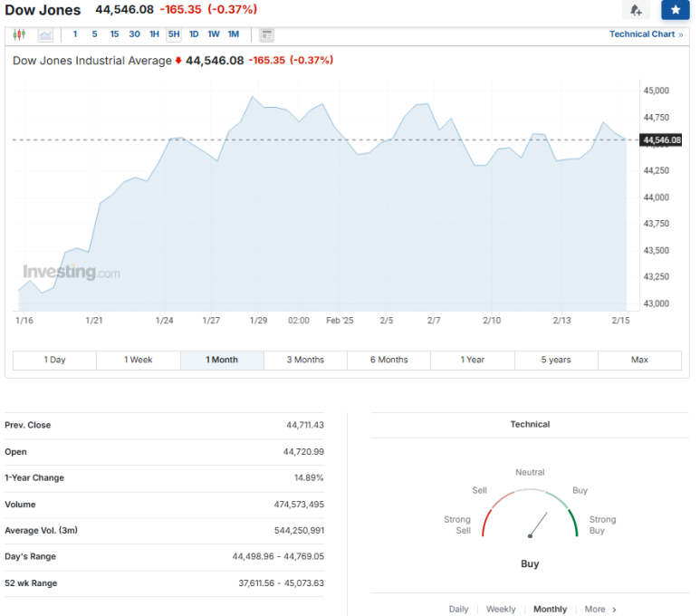Add to watchlist with star button
The image size is (700, 616).
point(676,10)
